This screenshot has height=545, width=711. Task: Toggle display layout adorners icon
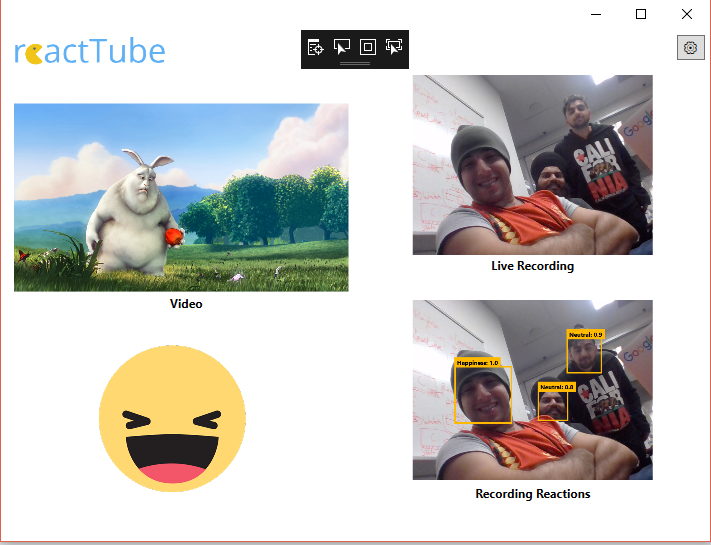point(368,47)
